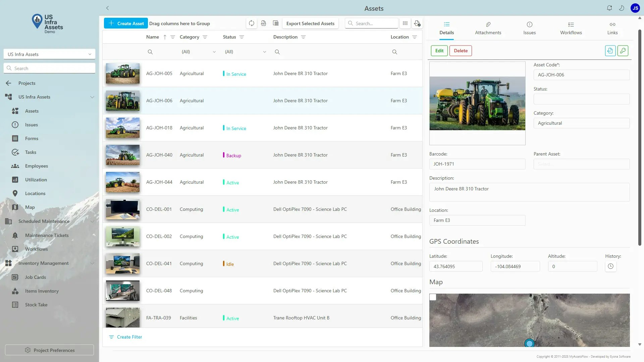Screen dimensions: 644x362
Task: Click the Create Asset button
Action: pos(126,23)
